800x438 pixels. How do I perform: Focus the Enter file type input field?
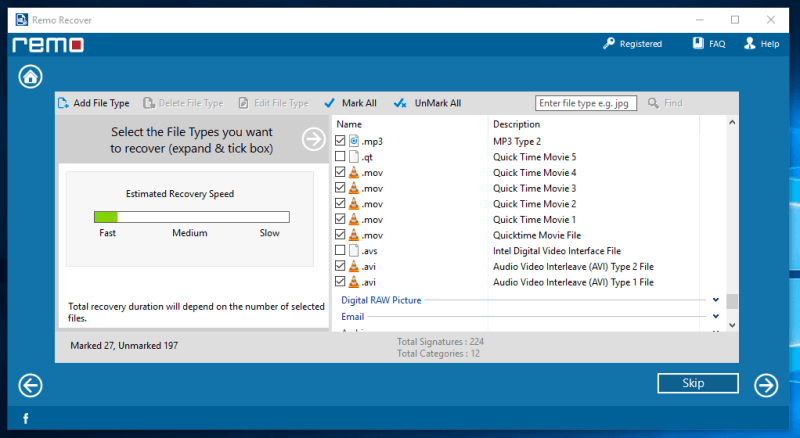[586, 103]
